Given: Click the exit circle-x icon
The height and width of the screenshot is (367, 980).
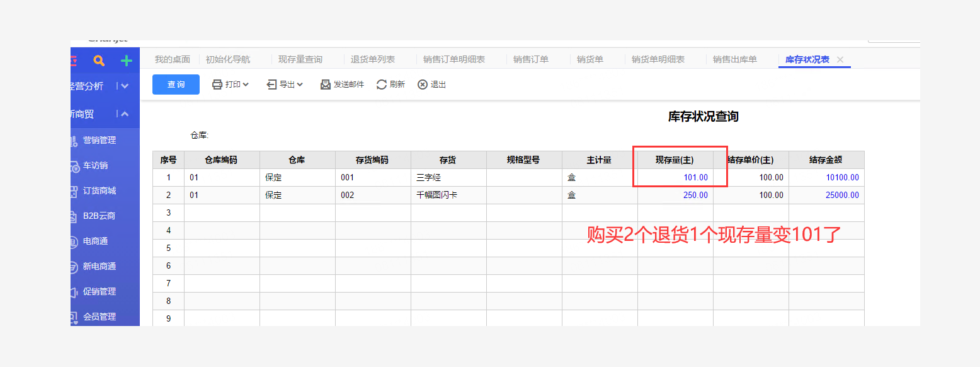Looking at the screenshot, I should pyautogui.click(x=423, y=84).
